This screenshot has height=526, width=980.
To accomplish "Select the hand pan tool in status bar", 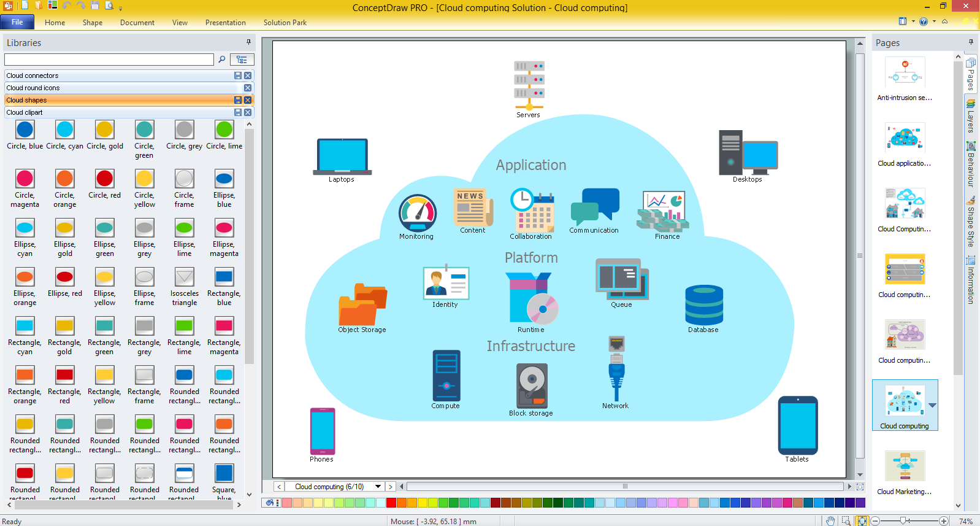I will pos(830,521).
